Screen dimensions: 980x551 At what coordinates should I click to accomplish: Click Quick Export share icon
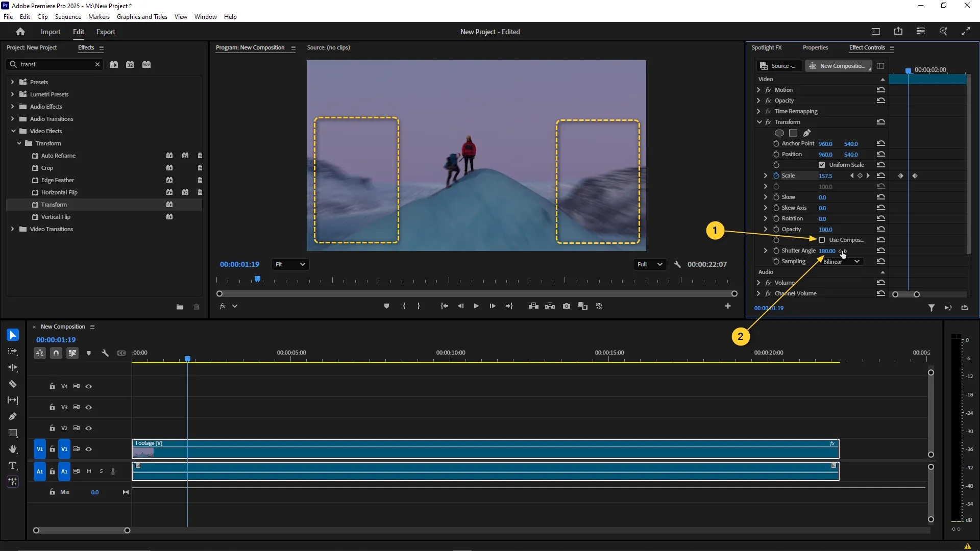pos(898,32)
